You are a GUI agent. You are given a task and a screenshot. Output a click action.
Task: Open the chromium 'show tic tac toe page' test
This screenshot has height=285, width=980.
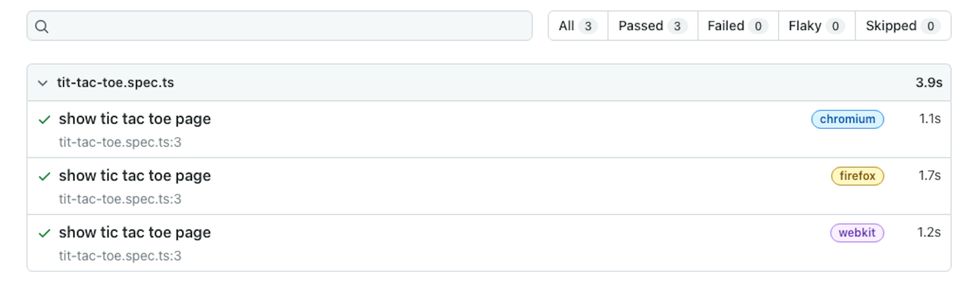135,119
